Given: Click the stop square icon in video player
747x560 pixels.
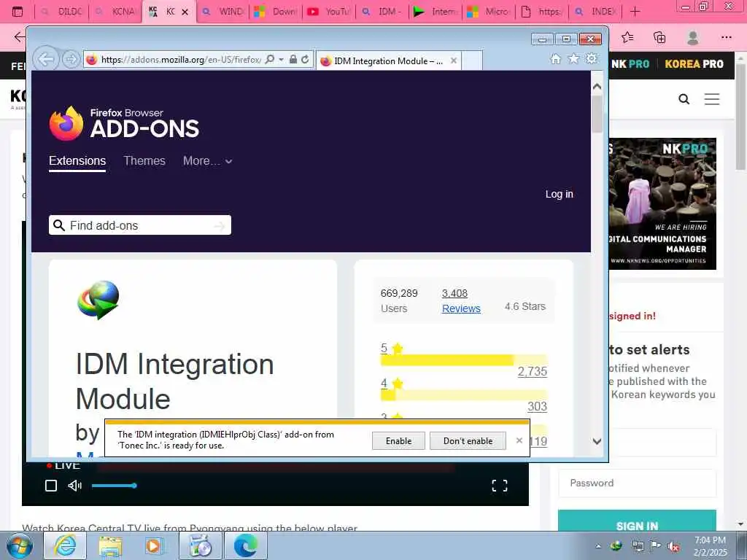Looking at the screenshot, I should (51, 486).
